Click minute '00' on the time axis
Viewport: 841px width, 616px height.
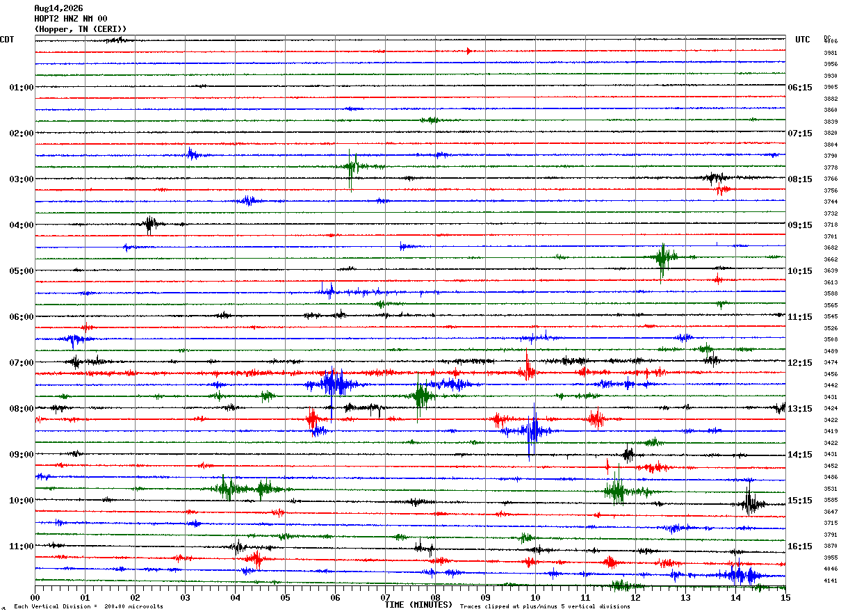[35, 597]
